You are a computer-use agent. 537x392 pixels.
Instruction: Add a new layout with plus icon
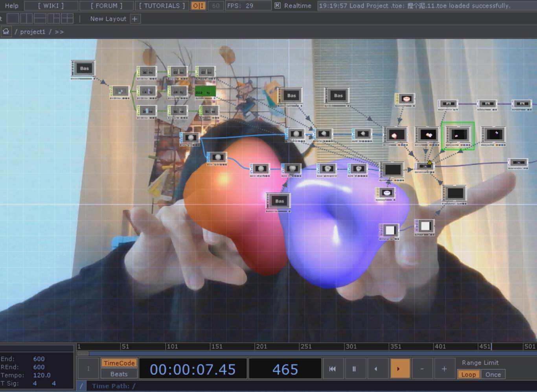coord(135,18)
